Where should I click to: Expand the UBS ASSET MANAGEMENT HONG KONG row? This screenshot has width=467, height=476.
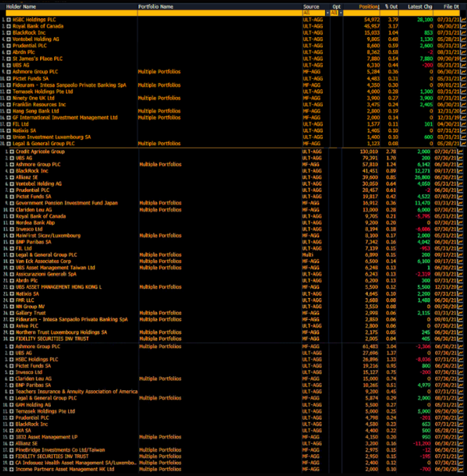click(x=11, y=287)
